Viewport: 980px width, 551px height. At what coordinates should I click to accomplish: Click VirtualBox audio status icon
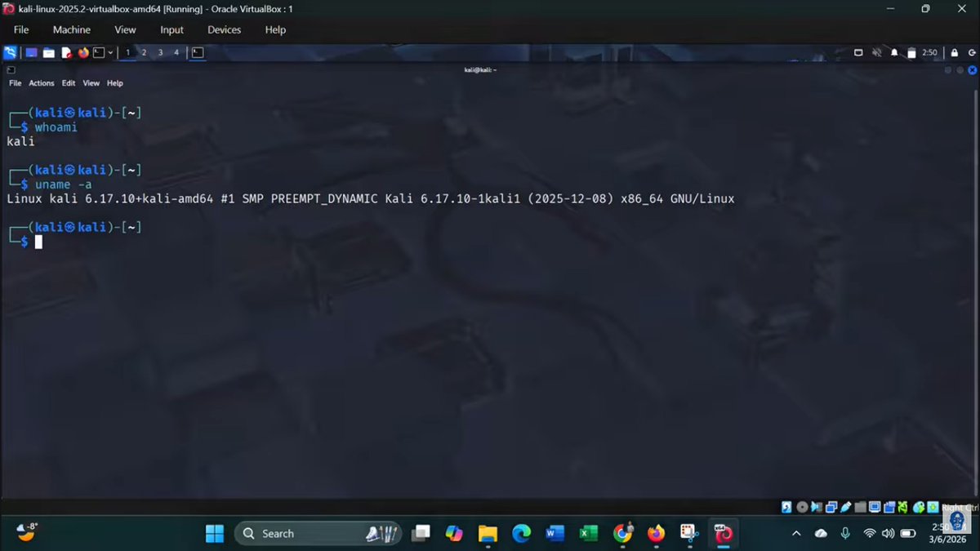click(x=816, y=507)
